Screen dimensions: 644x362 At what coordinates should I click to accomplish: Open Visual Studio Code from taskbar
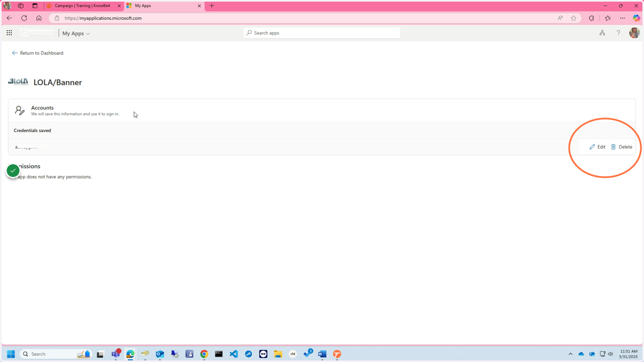click(233, 354)
